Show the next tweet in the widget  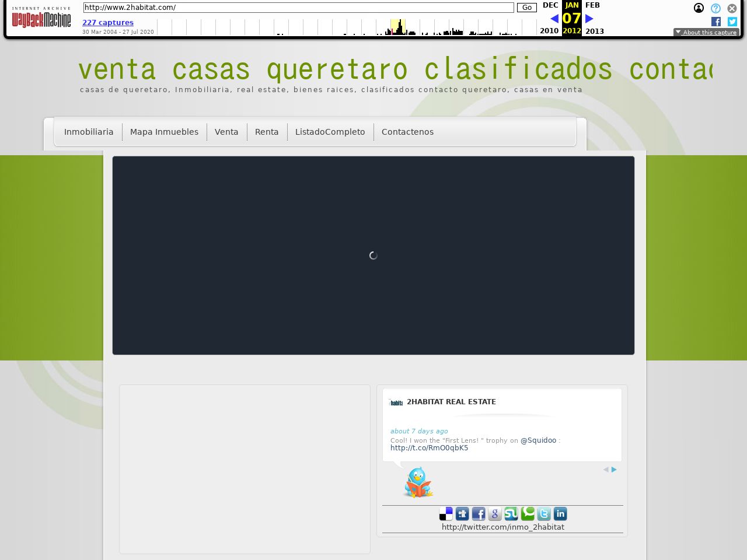tap(614, 470)
